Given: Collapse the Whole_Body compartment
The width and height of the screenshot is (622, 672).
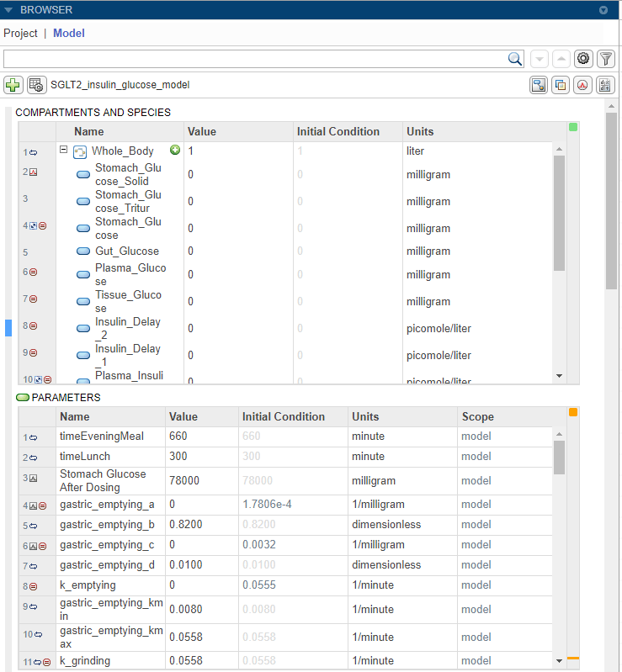Looking at the screenshot, I should coord(63,150).
